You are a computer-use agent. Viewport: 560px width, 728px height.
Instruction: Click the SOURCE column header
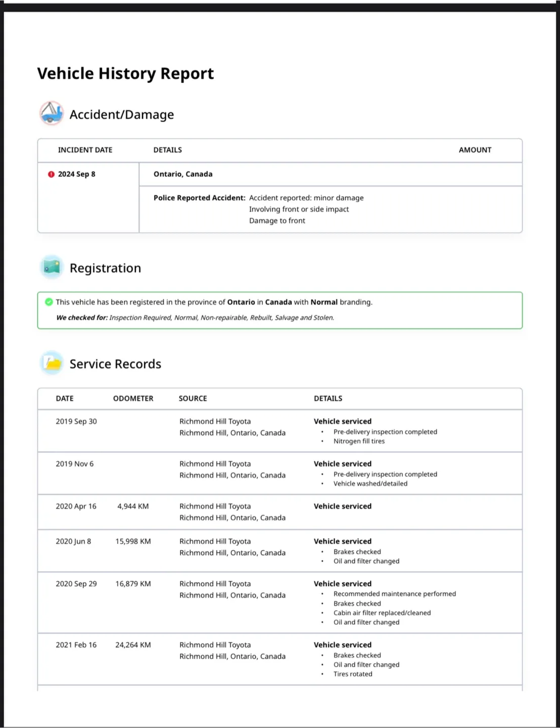193,398
